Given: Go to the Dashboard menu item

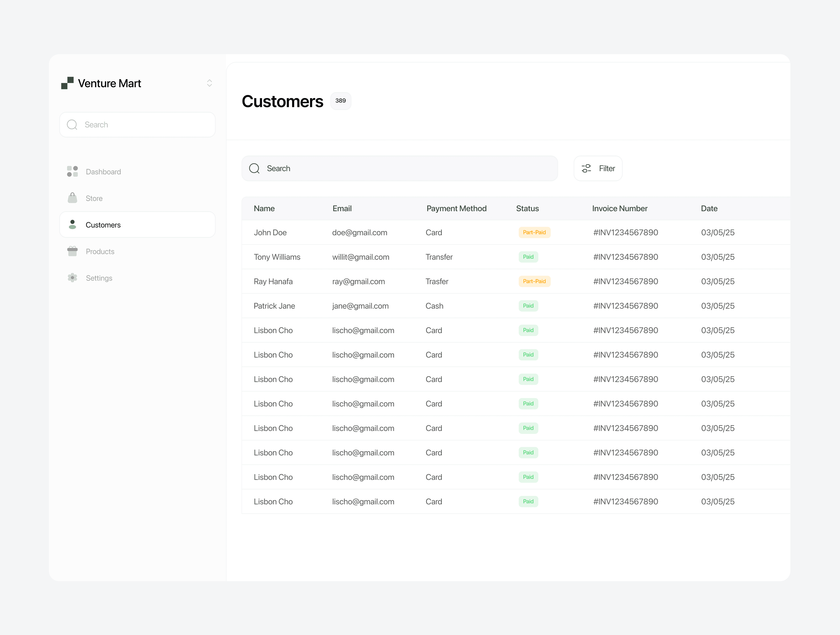Looking at the screenshot, I should pos(103,172).
